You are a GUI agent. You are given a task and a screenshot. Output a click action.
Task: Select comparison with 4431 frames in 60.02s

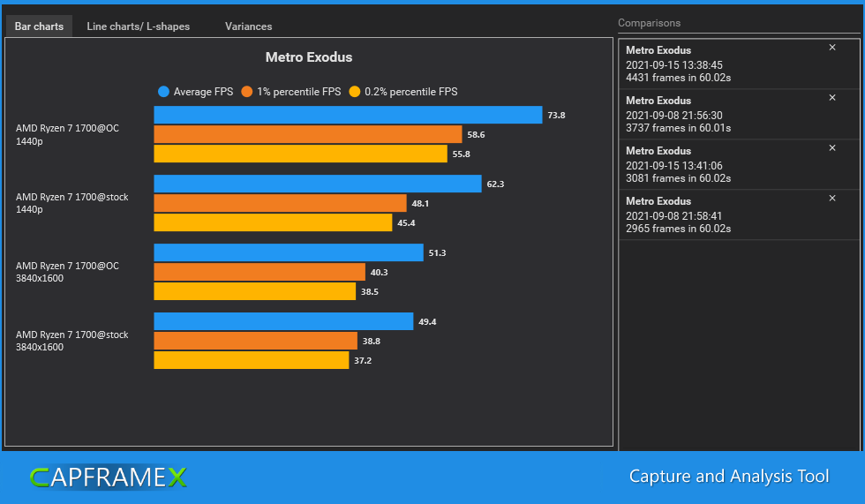(739, 64)
